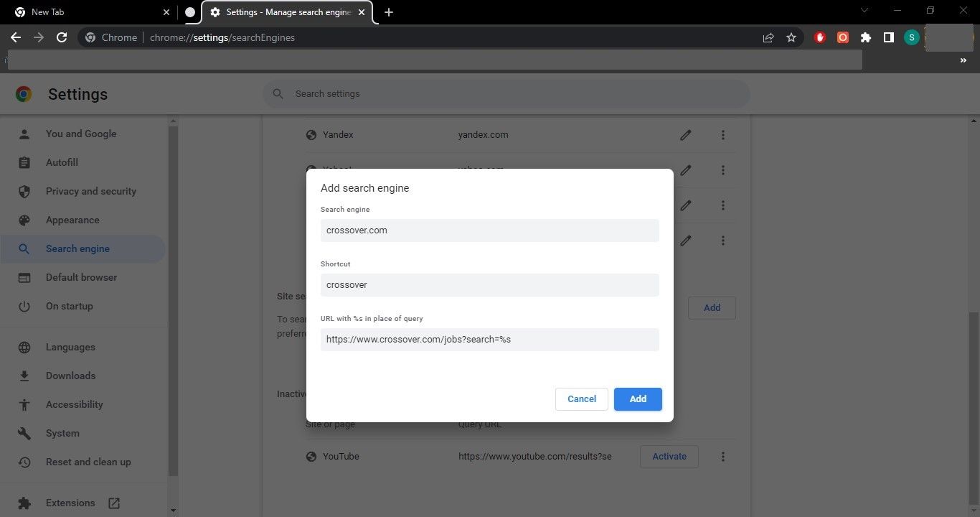The height and width of the screenshot is (517, 980).
Task: Open the profile avatar S
Action: [912, 37]
